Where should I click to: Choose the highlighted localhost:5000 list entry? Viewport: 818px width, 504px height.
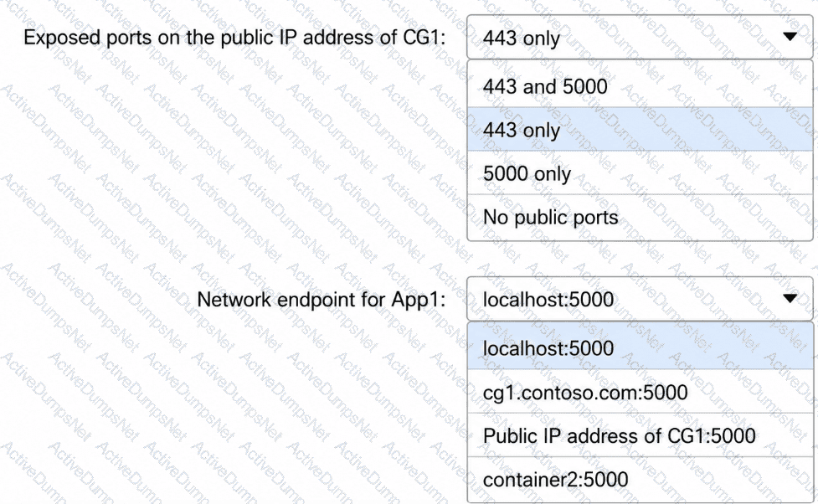[641, 348]
